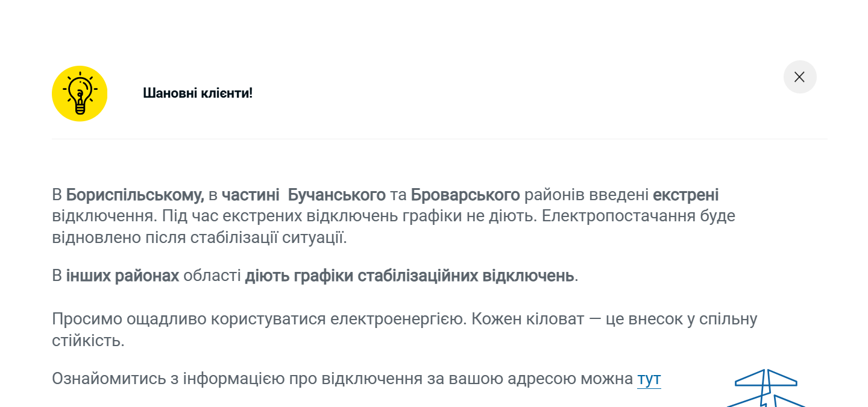The width and height of the screenshot is (868, 407).
Task: Click the blue power line tower icon
Action: pos(764,389)
